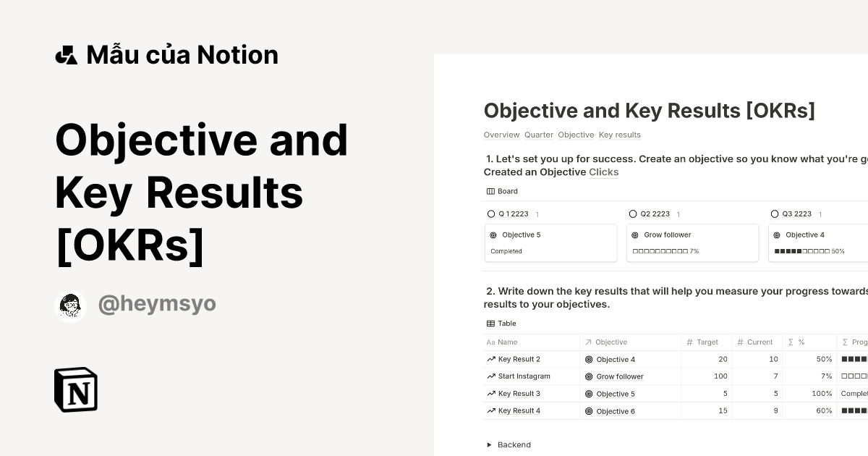The width and height of the screenshot is (868, 456).
Task: Click the sigma icon in the % column header
Action: pos(790,342)
